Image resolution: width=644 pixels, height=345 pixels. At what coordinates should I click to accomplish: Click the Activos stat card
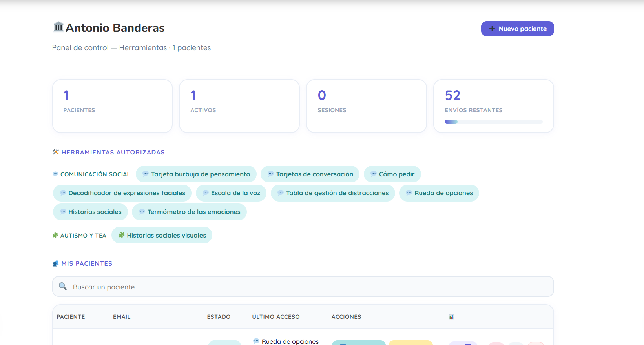(x=239, y=106)
